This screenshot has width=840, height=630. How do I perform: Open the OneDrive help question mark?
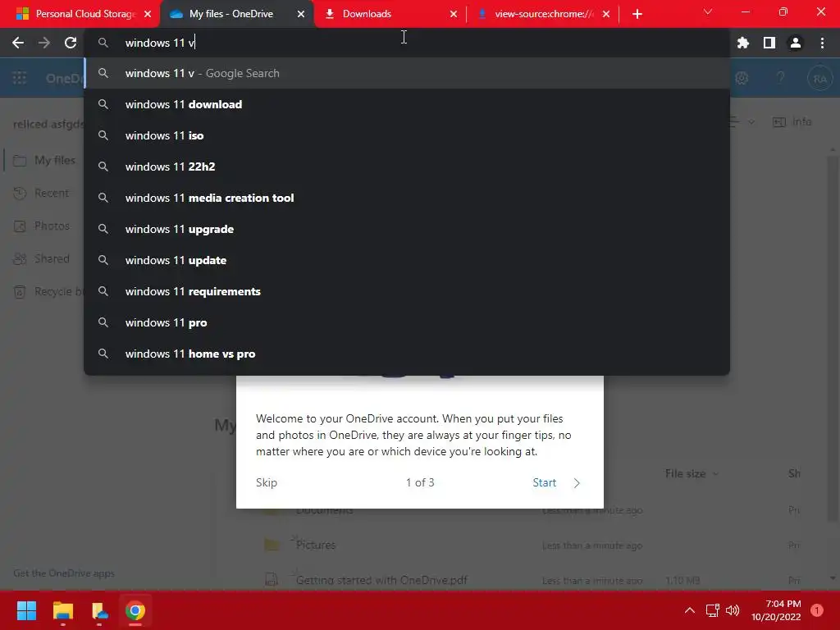tap(781, 78)
